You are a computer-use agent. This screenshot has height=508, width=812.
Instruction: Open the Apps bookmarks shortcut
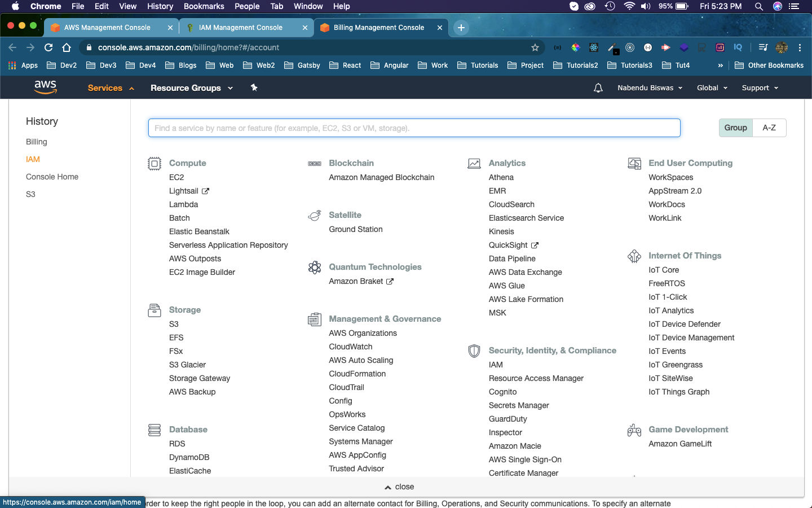23,65
